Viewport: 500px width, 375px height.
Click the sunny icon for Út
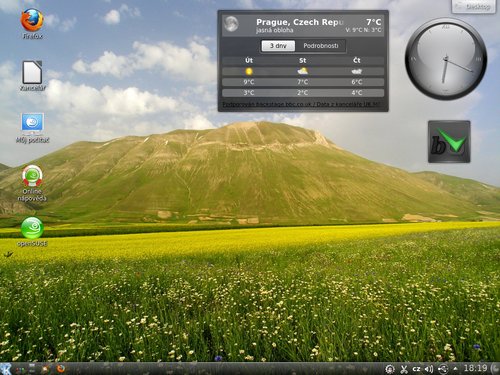pyautogui.click(x=249, y=71)
